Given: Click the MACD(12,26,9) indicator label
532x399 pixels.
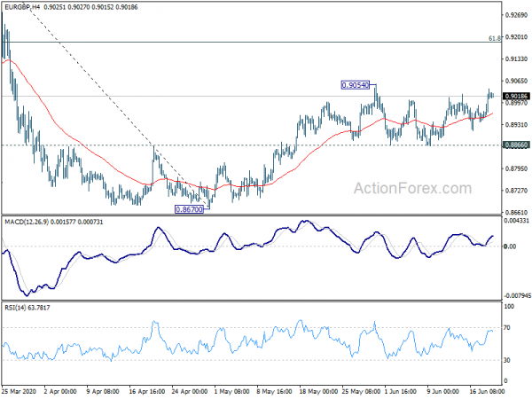Looking at the screenshot, I should [x=27, y=222].
